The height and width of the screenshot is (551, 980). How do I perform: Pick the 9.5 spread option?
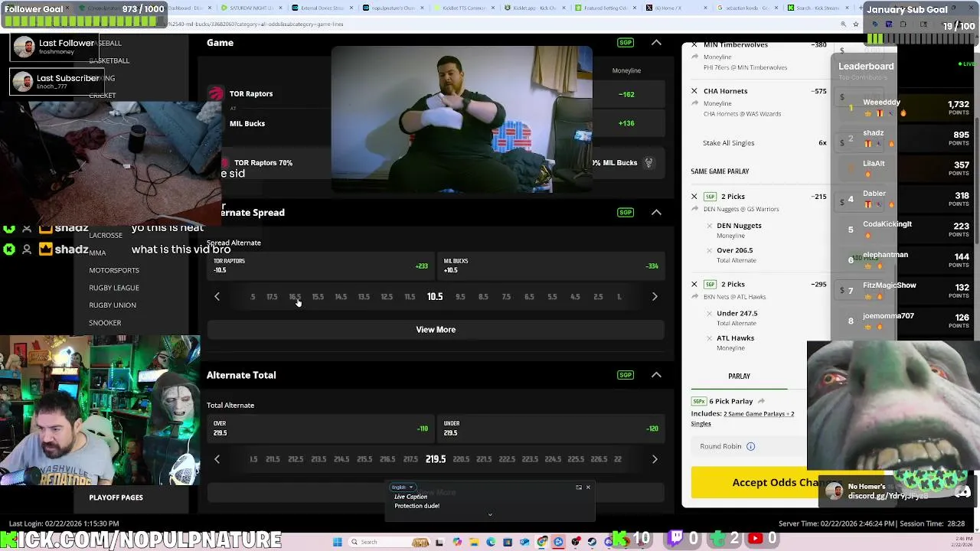(x=460, y=297)
